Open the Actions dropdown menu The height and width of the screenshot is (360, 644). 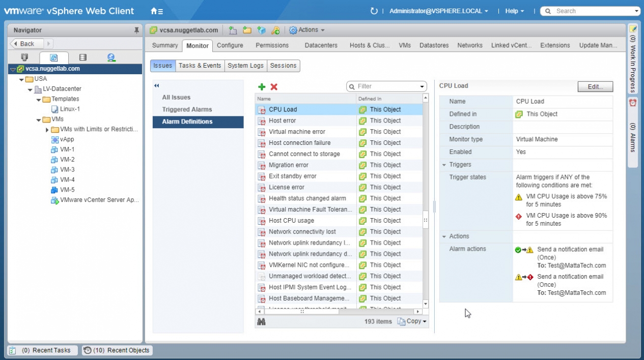pos(307,30)
